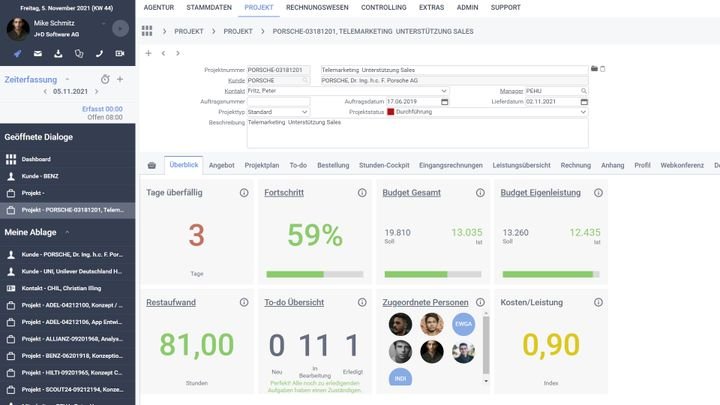Click the Budget Gesamt card title link

pyautogui.click(x=412, y=192)
